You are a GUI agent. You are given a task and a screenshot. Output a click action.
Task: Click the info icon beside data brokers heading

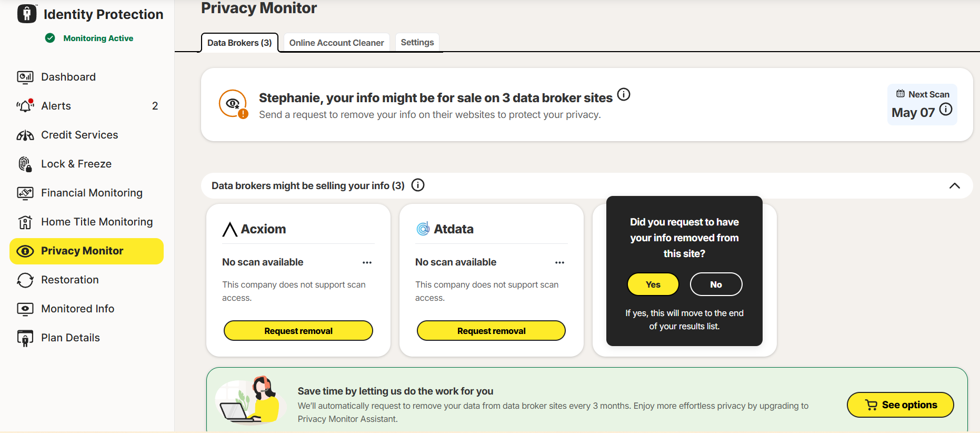417,185
